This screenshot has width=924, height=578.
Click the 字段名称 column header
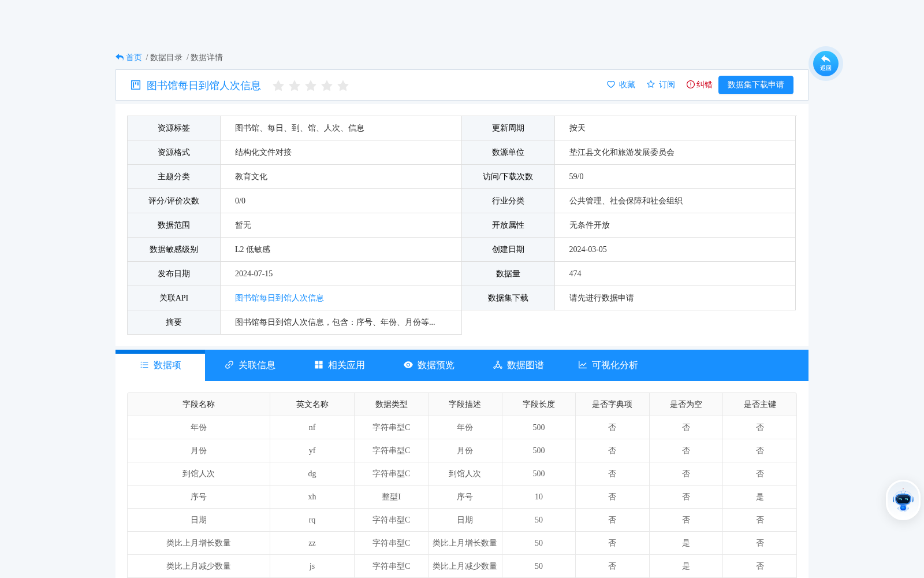(199, 404)
